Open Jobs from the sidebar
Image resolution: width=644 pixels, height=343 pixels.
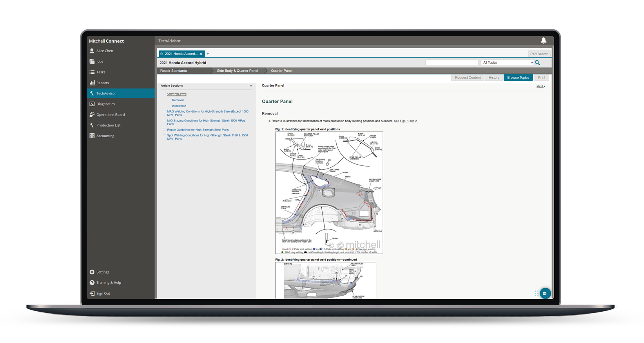click(100, 62)
